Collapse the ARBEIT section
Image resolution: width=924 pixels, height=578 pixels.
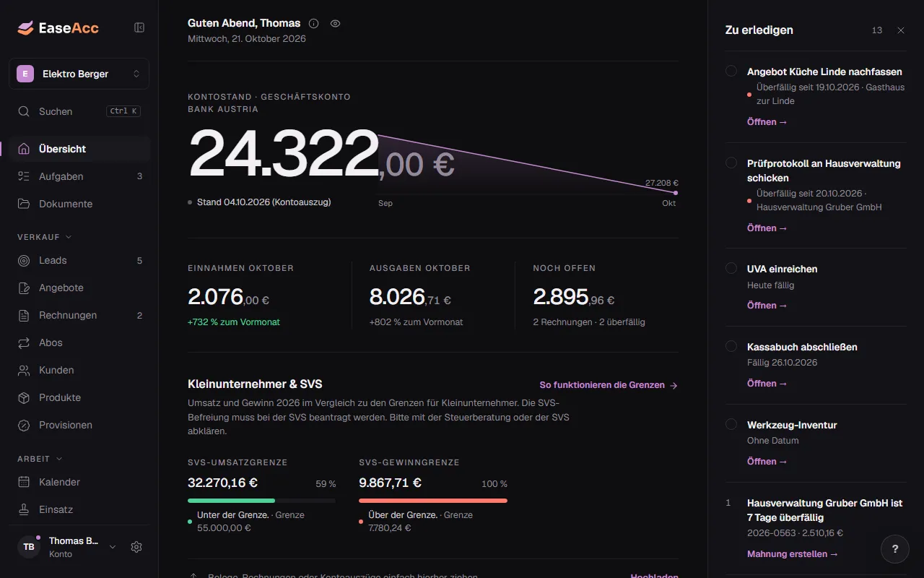(40, 459)
